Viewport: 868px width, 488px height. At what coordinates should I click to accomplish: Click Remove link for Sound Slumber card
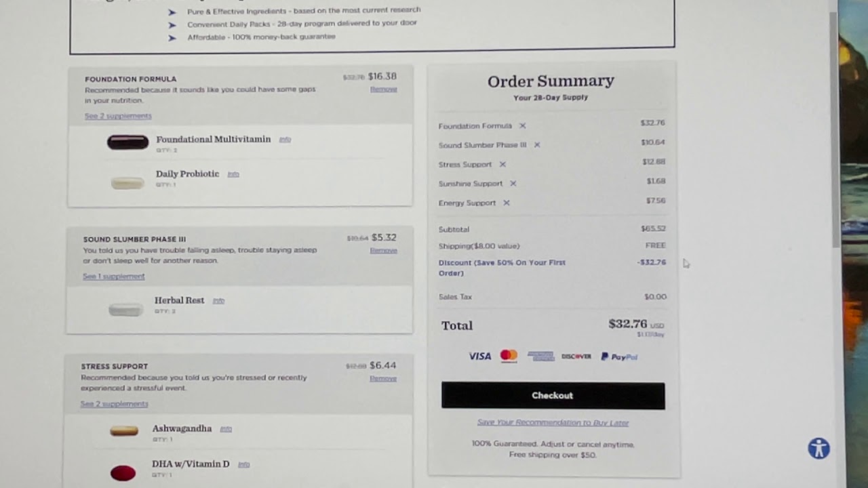[383, 251]
